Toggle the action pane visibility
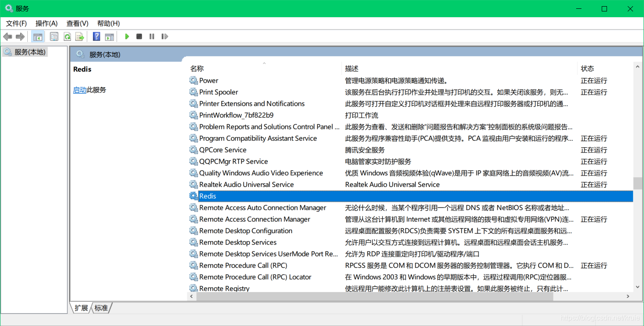Viewport: 644px width, 326px height. click(109, 36)
